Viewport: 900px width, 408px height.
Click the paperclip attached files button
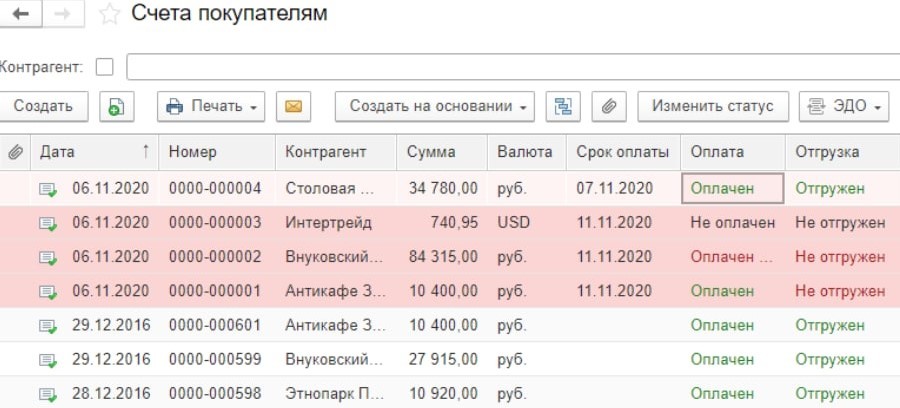[608, 106]
